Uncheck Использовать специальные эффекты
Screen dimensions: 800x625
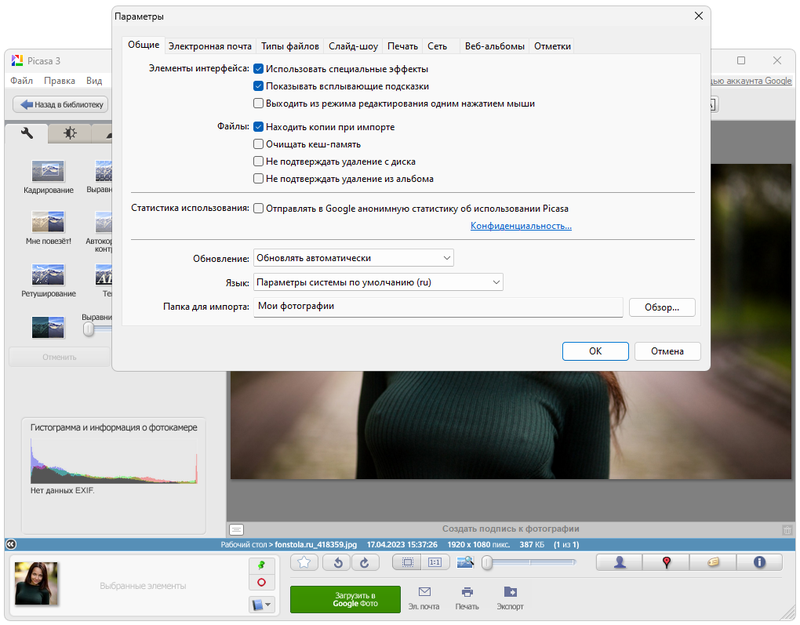259,69
